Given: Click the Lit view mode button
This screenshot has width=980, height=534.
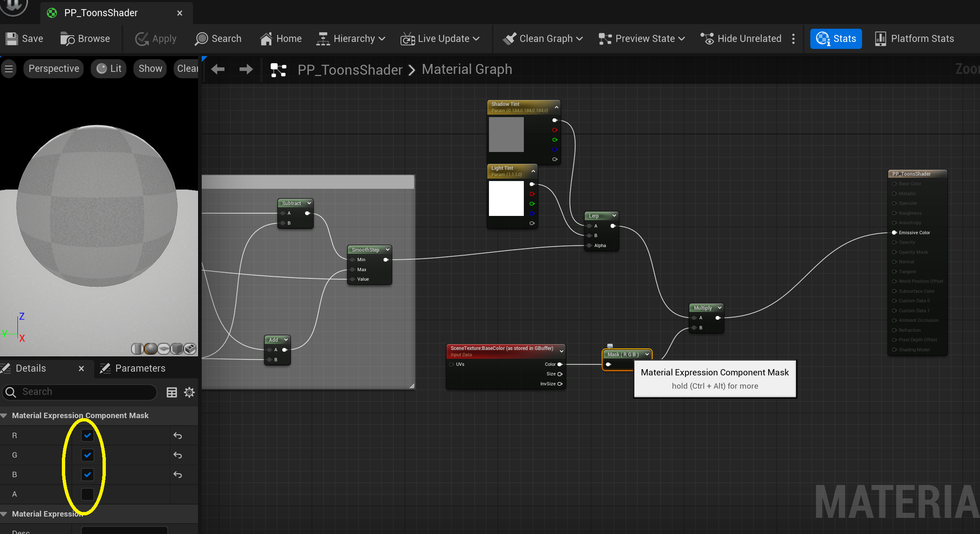Looking at the screenshot, I should (109, 69).
